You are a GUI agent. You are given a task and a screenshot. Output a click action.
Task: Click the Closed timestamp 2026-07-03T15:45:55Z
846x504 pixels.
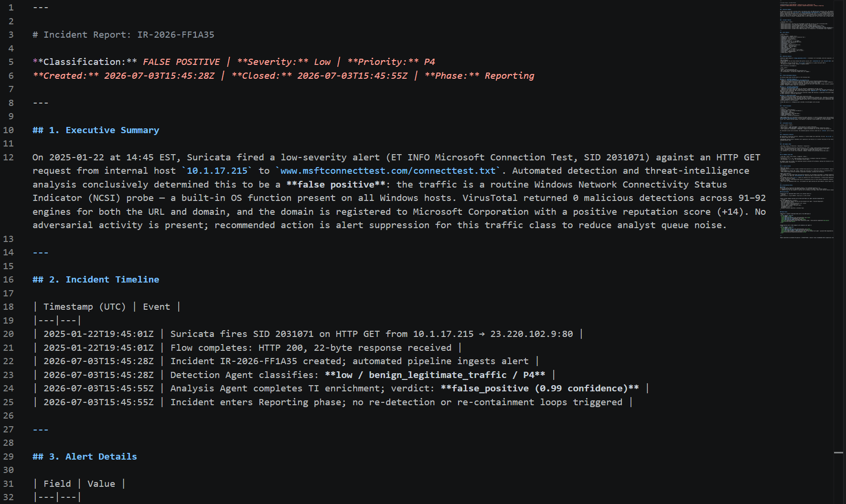coord(353,75)
